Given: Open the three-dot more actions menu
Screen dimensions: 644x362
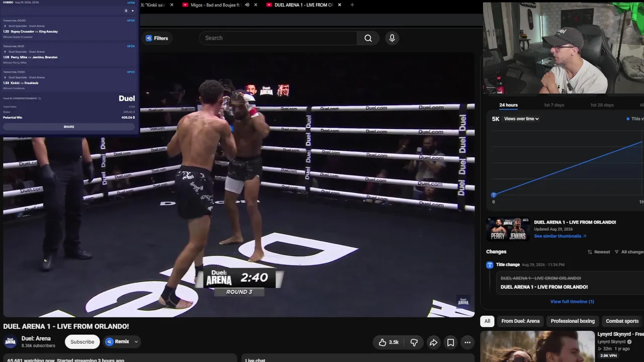Looking at the screenshot, I should [467, 342].
